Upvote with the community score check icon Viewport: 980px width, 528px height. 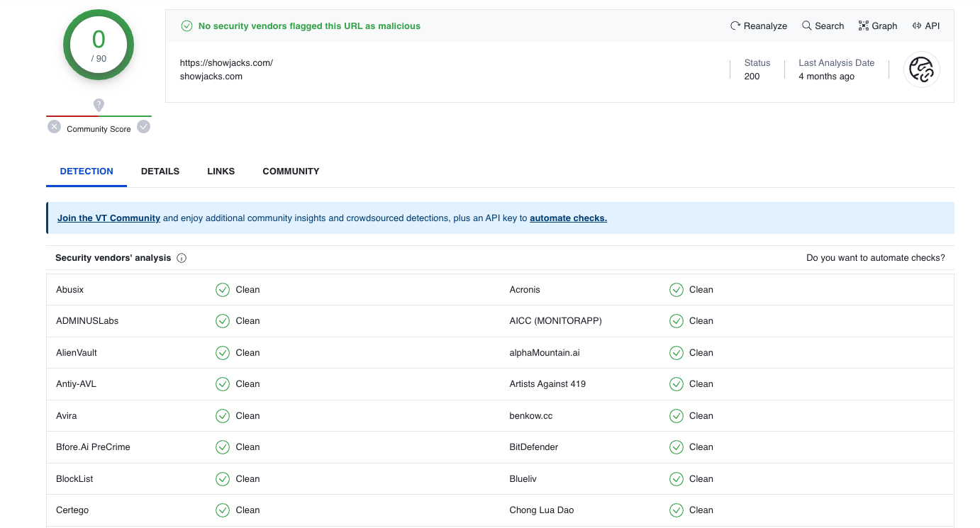click(x=144, y=127)
